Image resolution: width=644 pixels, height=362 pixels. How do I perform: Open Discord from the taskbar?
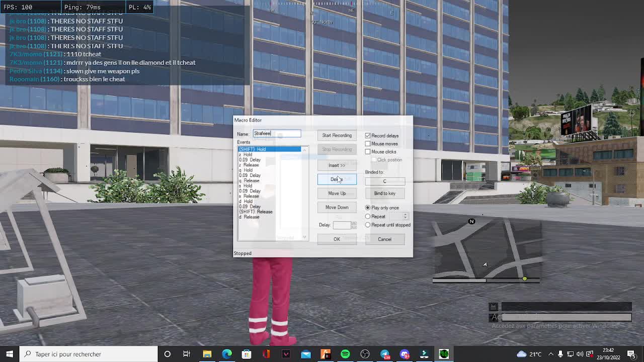point(405,354)
